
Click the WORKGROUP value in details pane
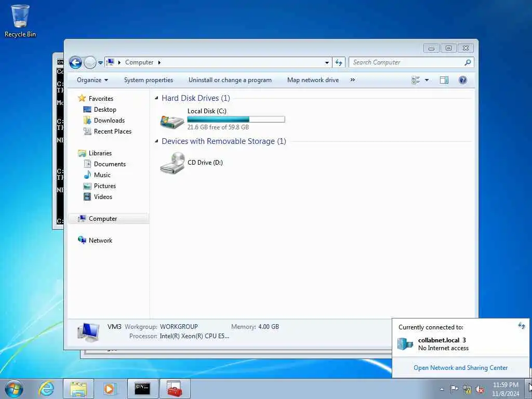click(179, 327)
